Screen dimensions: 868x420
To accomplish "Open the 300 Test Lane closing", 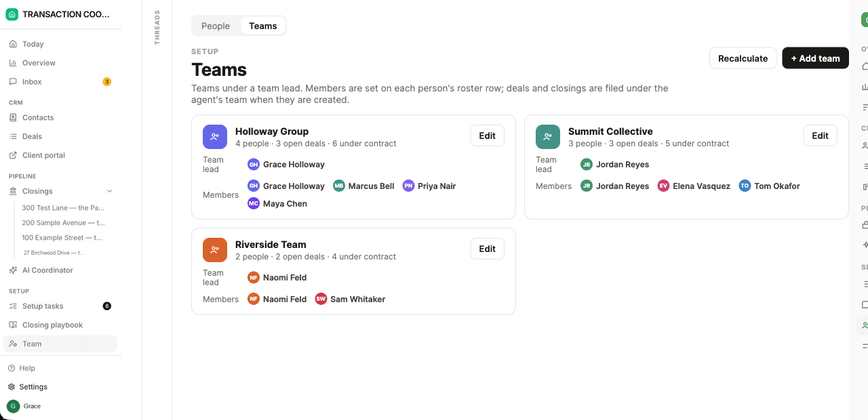I will (x=64, y=208).
